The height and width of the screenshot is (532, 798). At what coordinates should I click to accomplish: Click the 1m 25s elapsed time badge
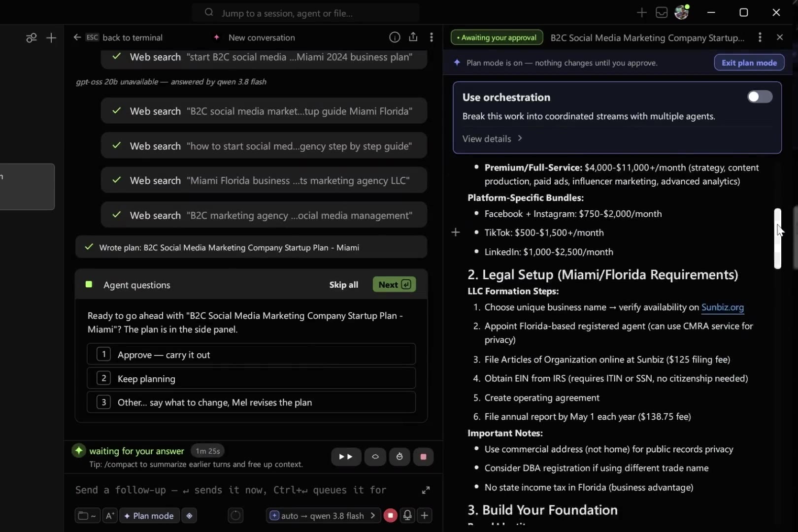pyautogui.click(x=207, y=451)
